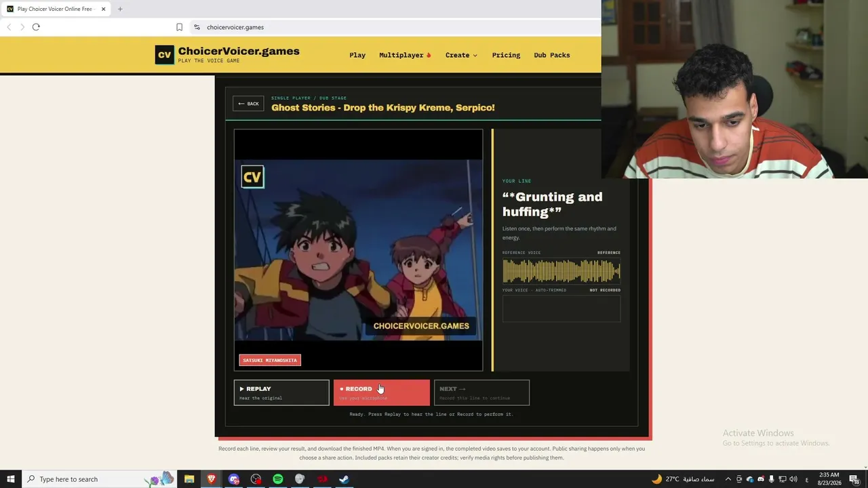Click the Discord icon in system tray

pos(761,479)
